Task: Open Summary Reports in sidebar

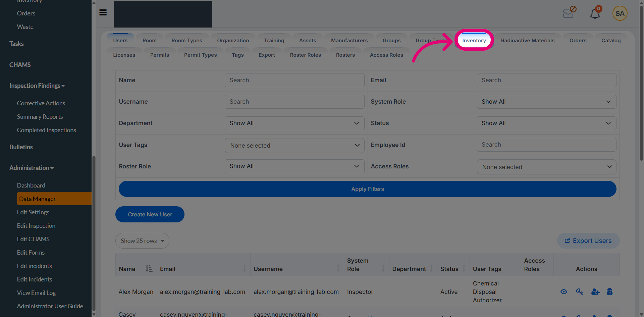Action: [40, 117]
